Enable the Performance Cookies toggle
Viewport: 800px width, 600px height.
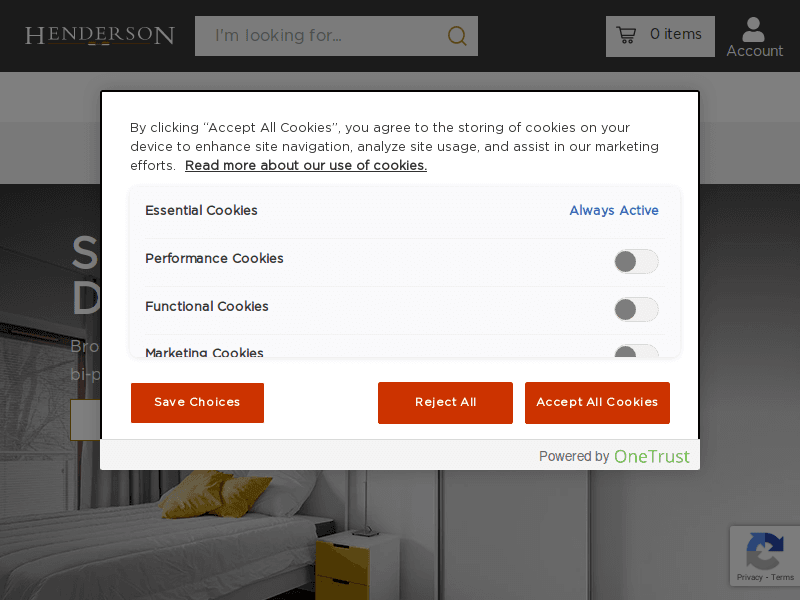pyautogui.click(x=636, y=262)
